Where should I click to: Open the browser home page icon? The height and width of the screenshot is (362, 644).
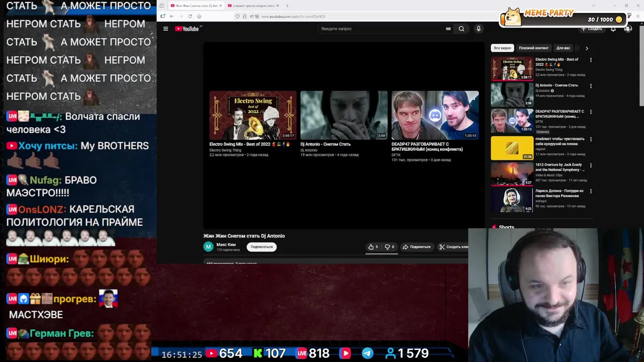coord(199,16)
